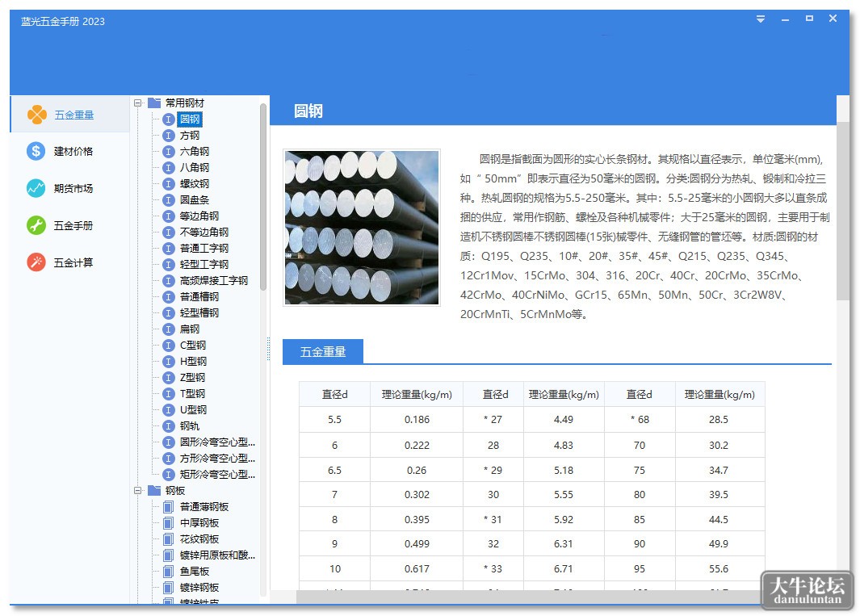Click the table cell 0.186

(x=417, y=420)
